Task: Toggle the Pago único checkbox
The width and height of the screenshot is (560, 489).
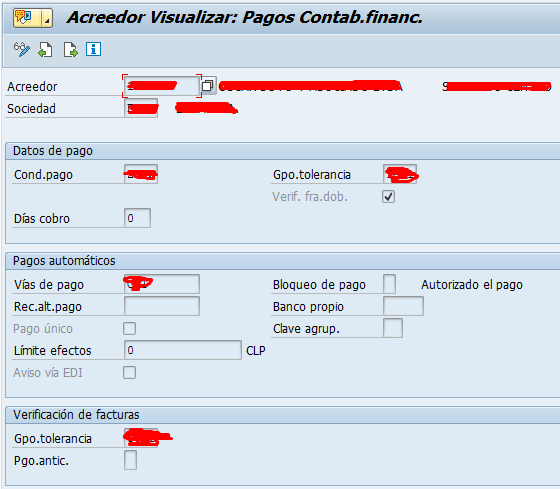Action: click(x=129, y=328)
